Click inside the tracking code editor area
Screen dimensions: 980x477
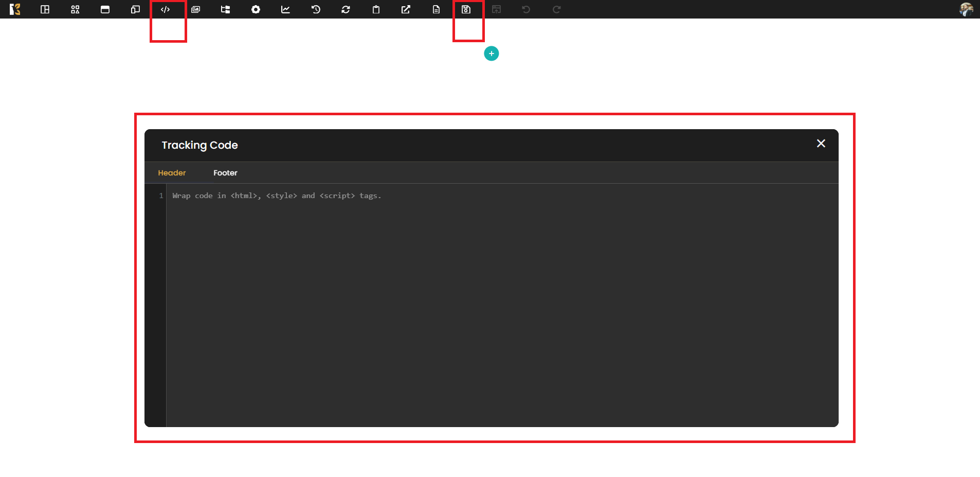coord(501,305)
